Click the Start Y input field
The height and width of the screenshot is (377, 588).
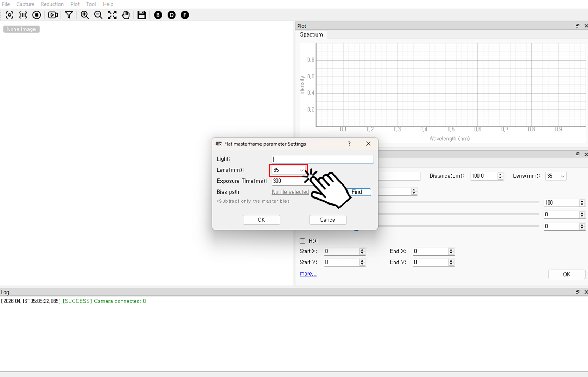coord(342,262)
